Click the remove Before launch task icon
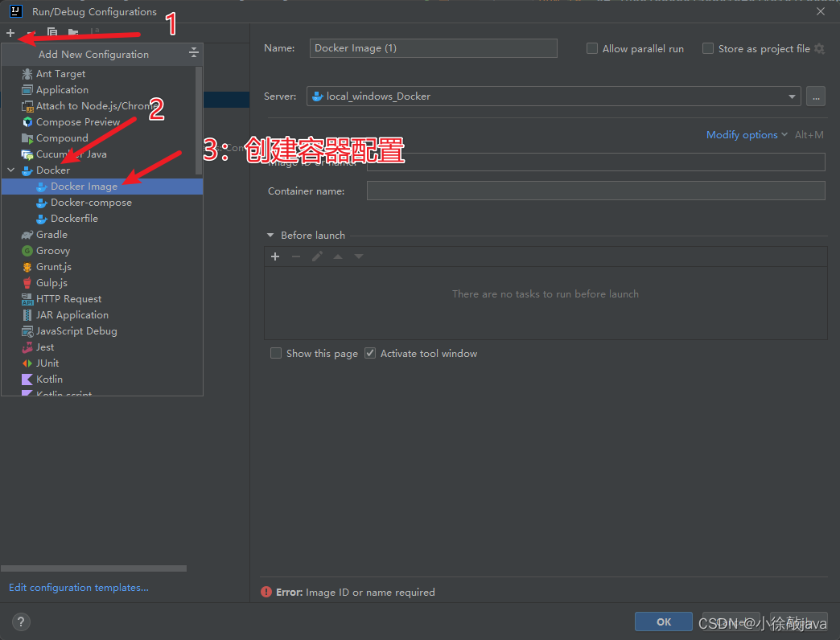The width and height of the screenshot is (840, 640). [296, 256]
